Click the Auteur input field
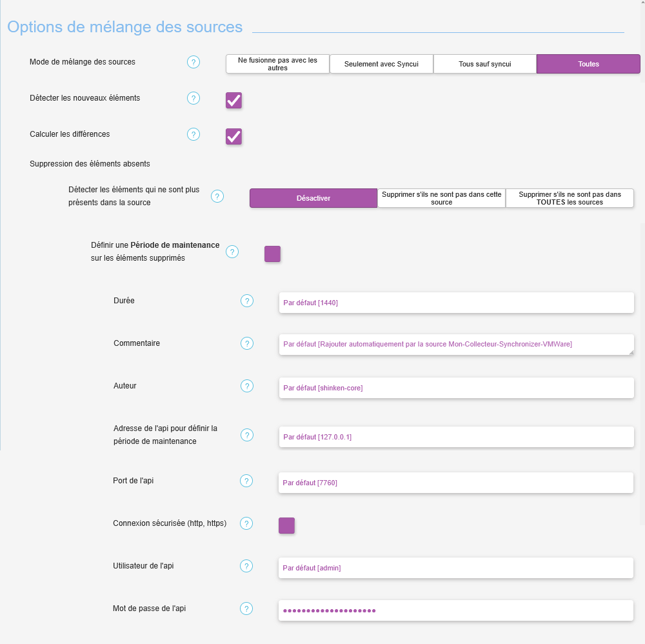This screenshot has width=645, height=644. (456, 388)
